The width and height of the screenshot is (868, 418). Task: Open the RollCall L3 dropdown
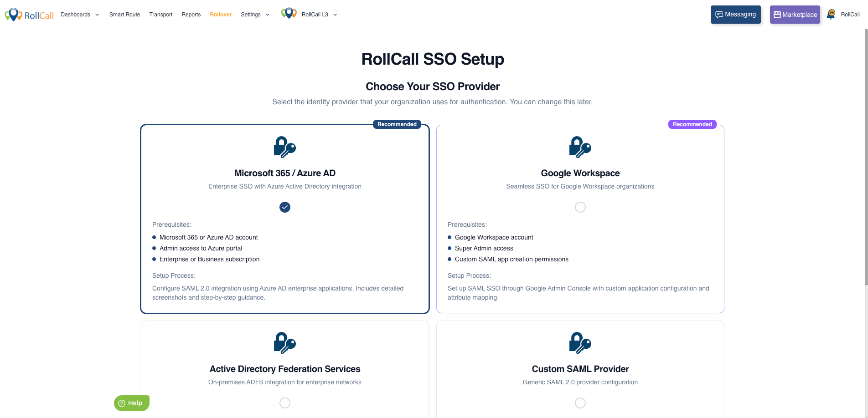pyautogui.click(x=319, y=15)
